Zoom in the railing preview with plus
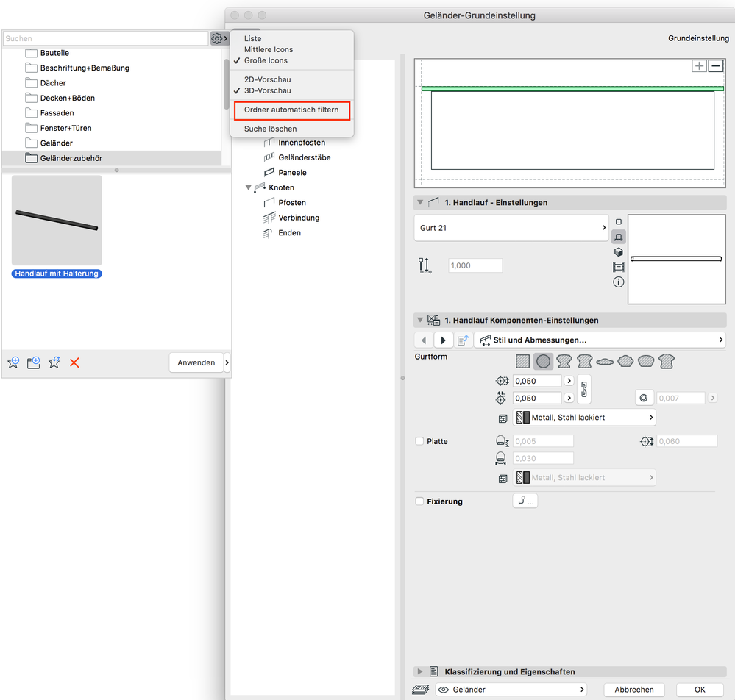Screen dimensions: 735x700 699,66
